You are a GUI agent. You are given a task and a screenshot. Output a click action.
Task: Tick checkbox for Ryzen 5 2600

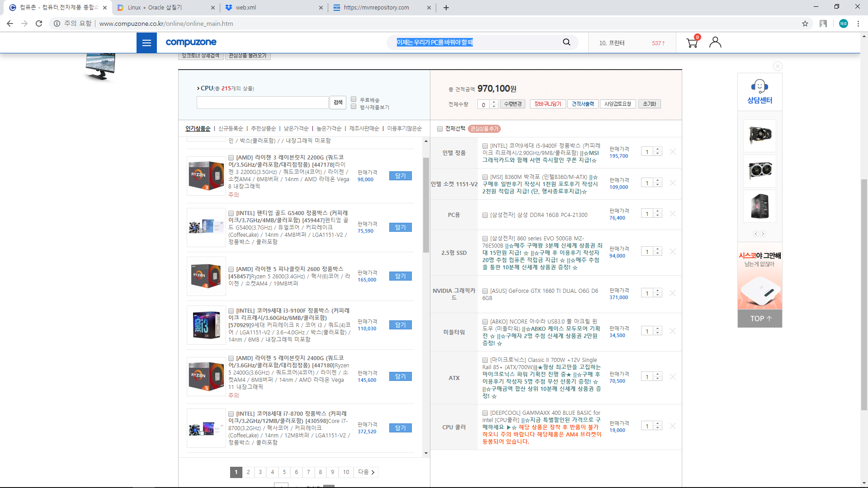(231, 269)
